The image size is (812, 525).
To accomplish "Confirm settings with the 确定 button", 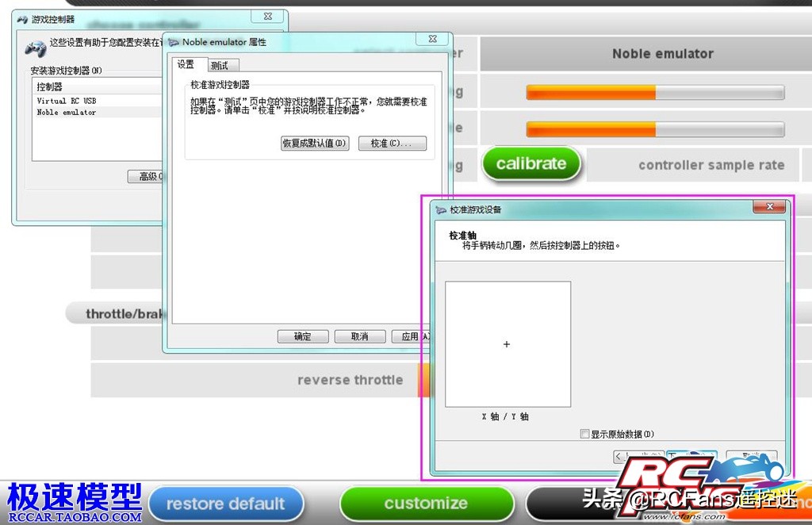I will tap(302, 335).
